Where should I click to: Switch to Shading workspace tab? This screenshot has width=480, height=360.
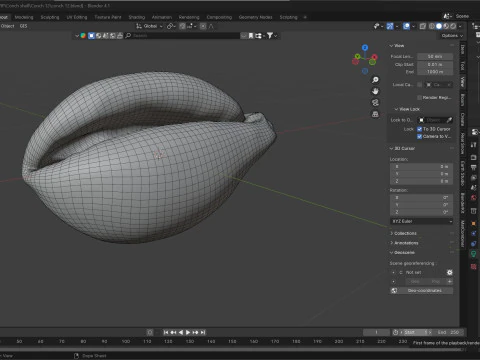(x=137, y=17)
